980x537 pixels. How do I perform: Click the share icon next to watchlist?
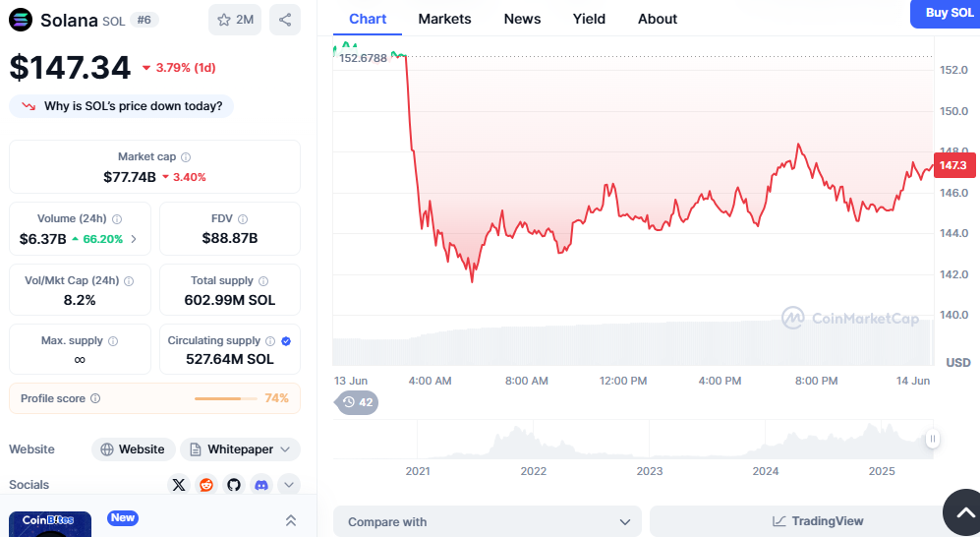tap(285, 20)
